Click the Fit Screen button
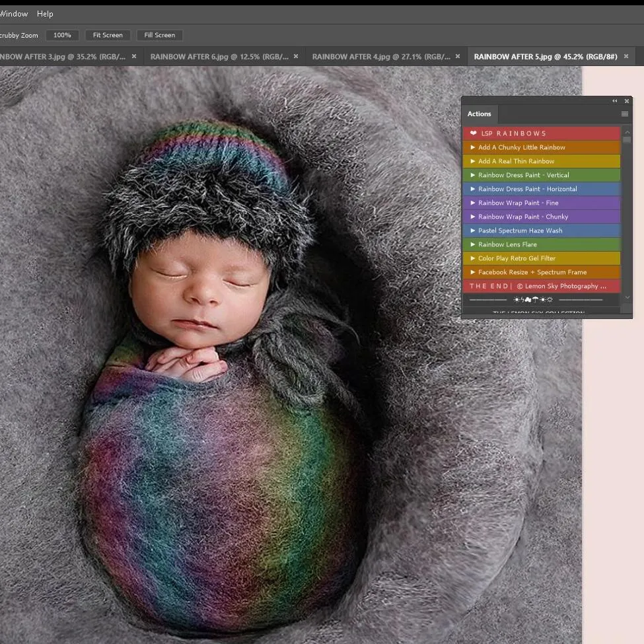 [108, 35]
